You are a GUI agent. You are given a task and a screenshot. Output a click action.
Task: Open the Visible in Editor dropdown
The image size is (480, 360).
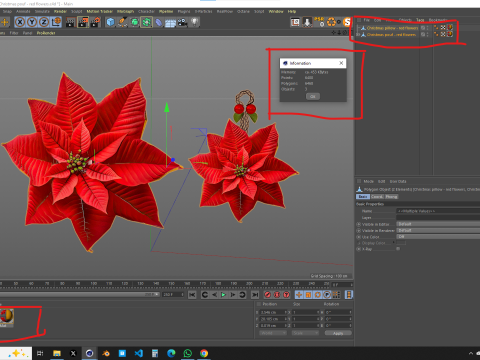438,224
